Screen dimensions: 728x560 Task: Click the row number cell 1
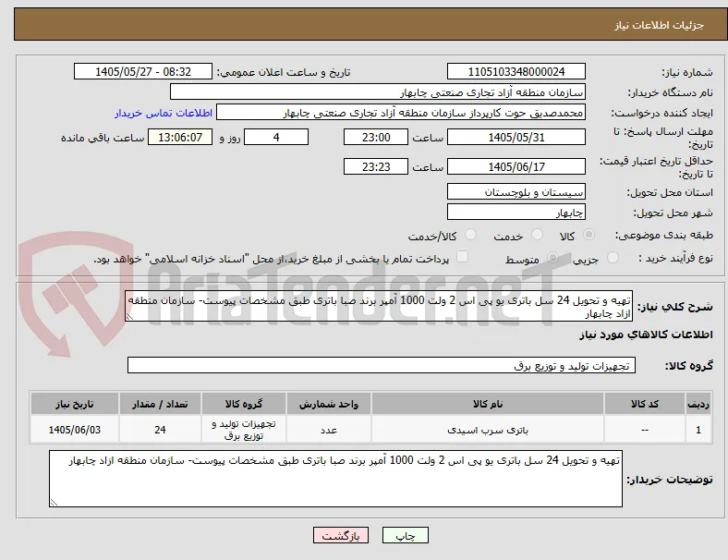(x=698, y=430)
